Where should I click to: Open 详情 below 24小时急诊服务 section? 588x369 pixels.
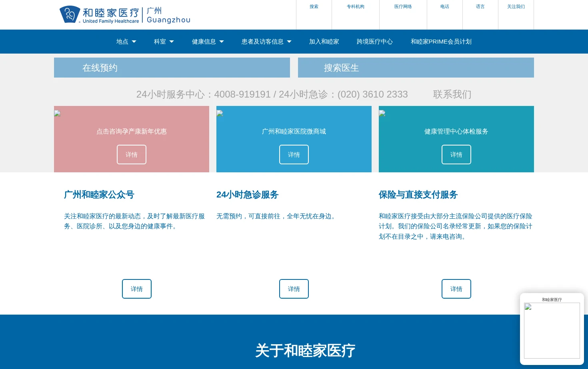tap(294, 289)
